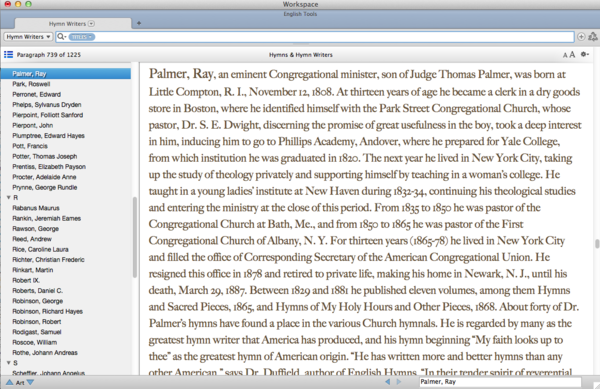This screenshot has width=600, height=389.
Task: Open the Titles search field pill
Action: pos(82,37)
